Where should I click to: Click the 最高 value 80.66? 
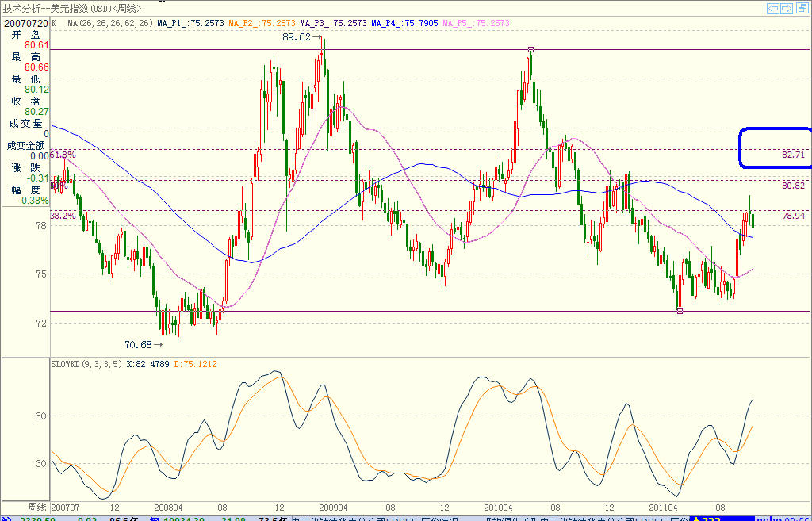point(36,68)
